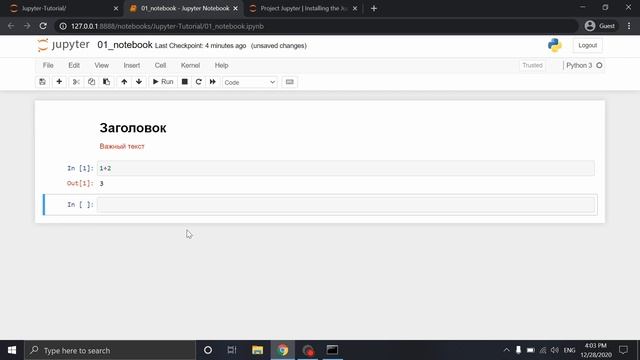The height and width of the screenshot is (360, 640).
Task: Open the Cell menu
Action: coord(160,65)
